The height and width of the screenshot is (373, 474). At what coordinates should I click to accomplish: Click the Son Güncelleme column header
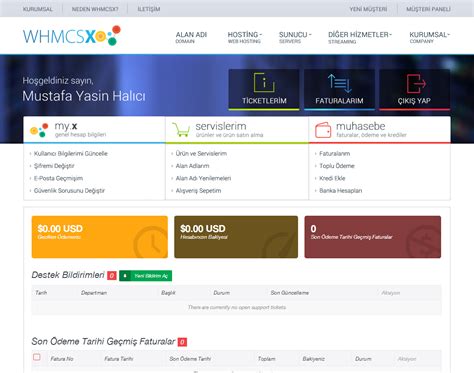click(x=290, y=293)
